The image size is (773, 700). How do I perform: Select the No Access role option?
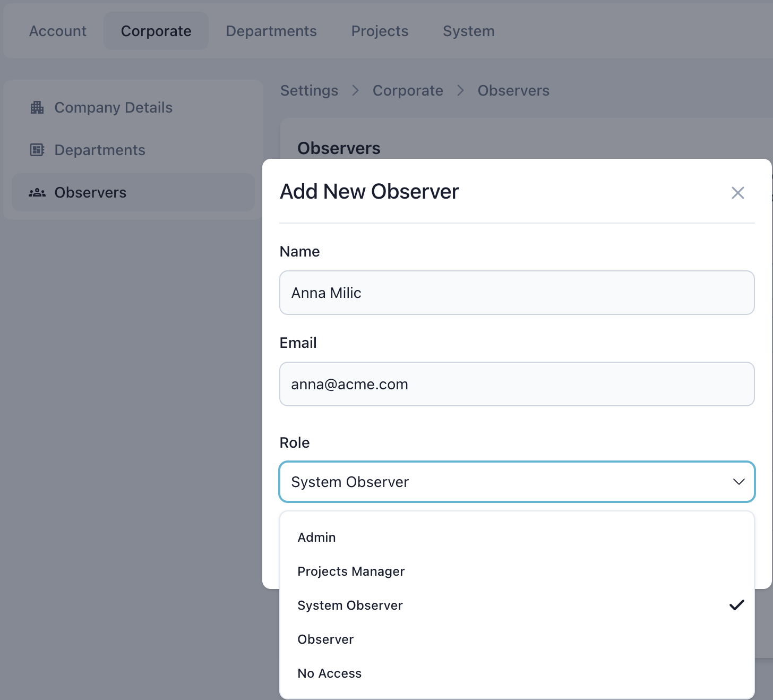tap(329, 673)
